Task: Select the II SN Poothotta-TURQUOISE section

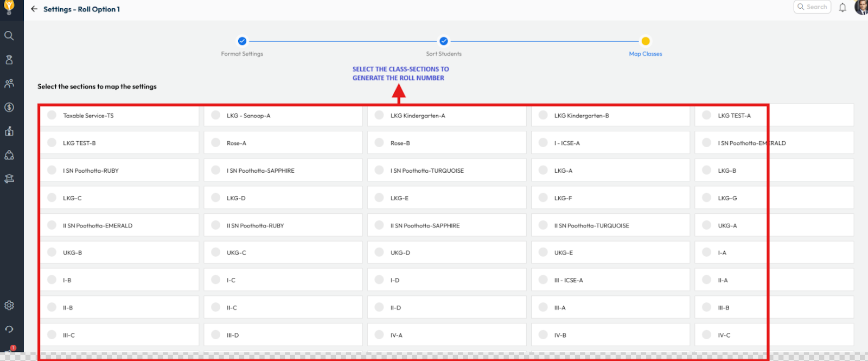Action: [543, 225]
